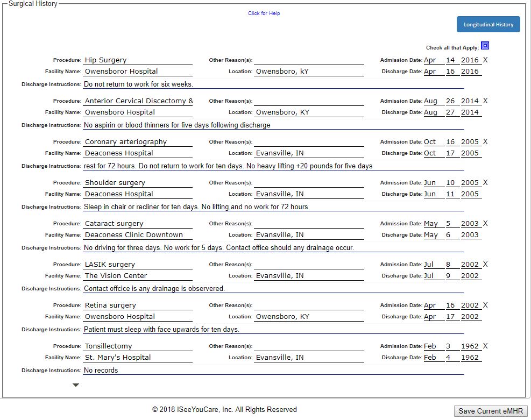
Task: Edit the Owensboror Hospital facility name field
Action: [x=138, y=72]
